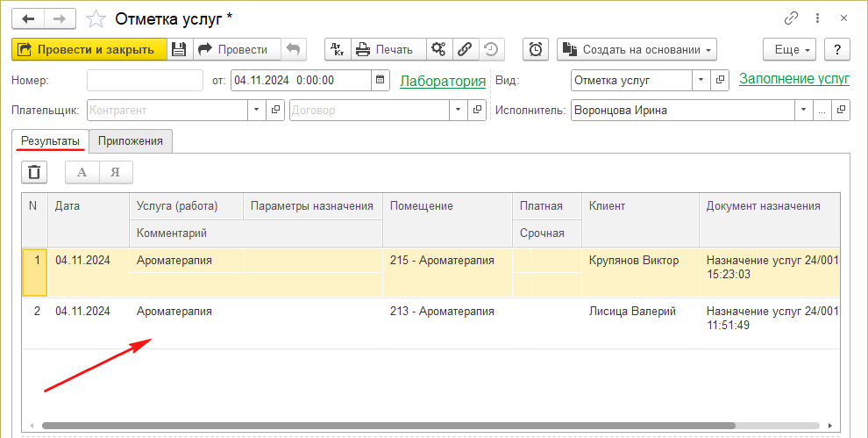This screenshot has width=868, height=438.
Task: Open the Лаборатория link
Action: pyautogui.click(x=442, y=81)
